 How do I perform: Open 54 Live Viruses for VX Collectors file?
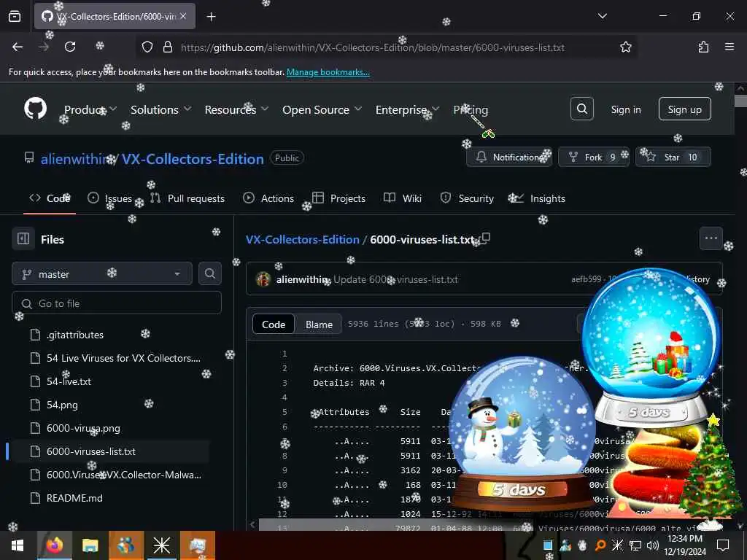(123, 358)
